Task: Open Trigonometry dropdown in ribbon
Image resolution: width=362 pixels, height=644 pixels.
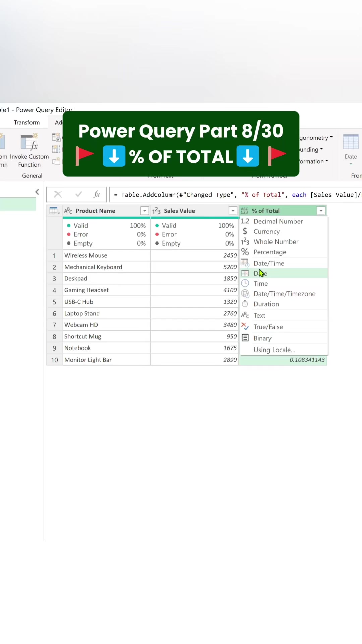Action: click(316, 138)
